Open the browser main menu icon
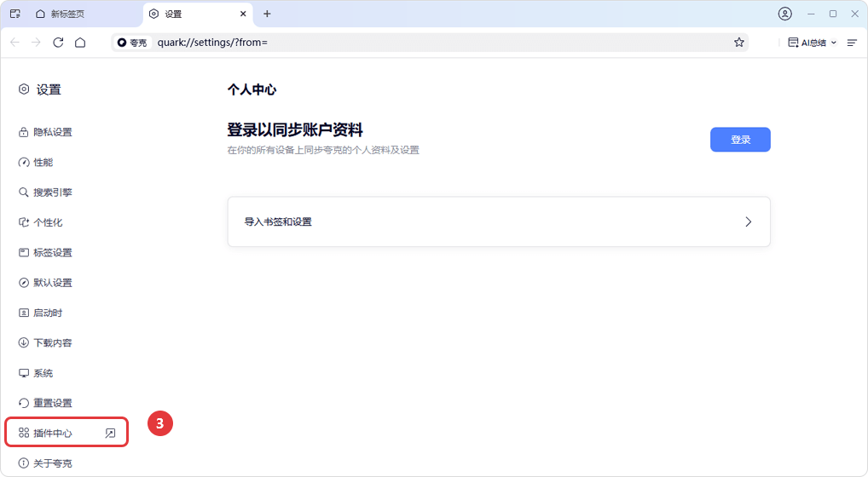 (x=852, y=43)
